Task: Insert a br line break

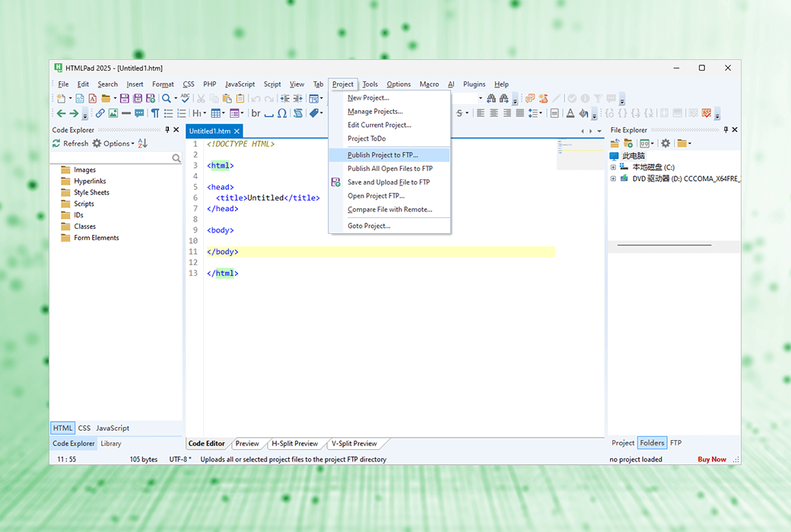Action: (256, 113)
